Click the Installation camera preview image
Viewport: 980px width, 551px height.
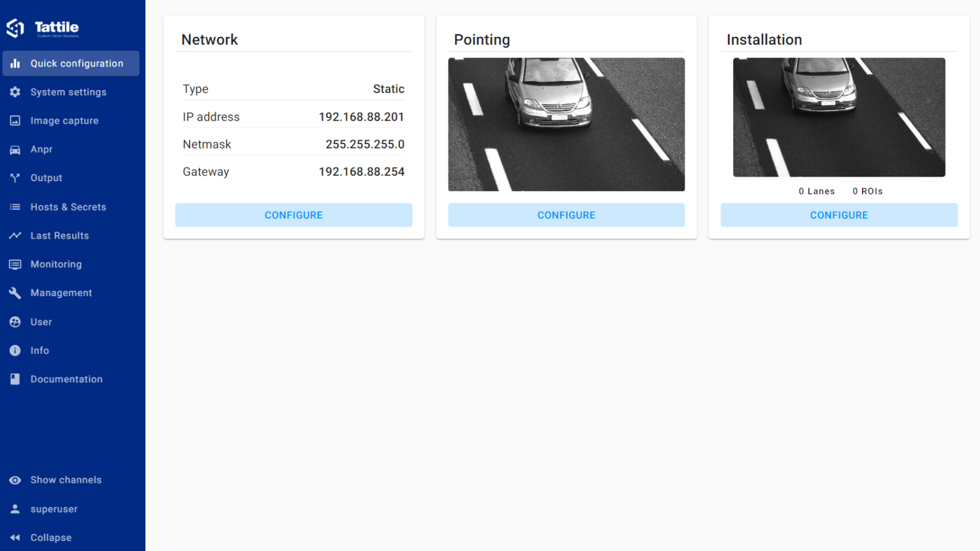(x=839, y=117)
